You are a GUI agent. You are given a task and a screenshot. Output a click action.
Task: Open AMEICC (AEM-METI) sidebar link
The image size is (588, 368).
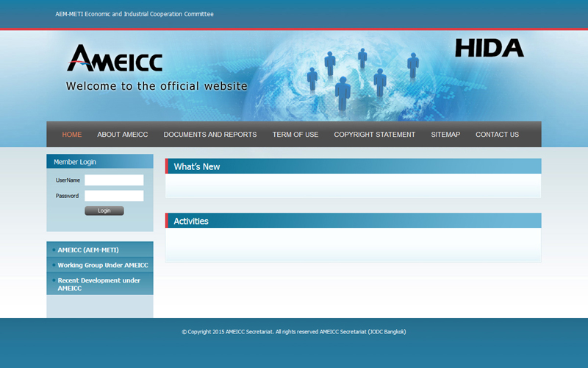point(88,250)
